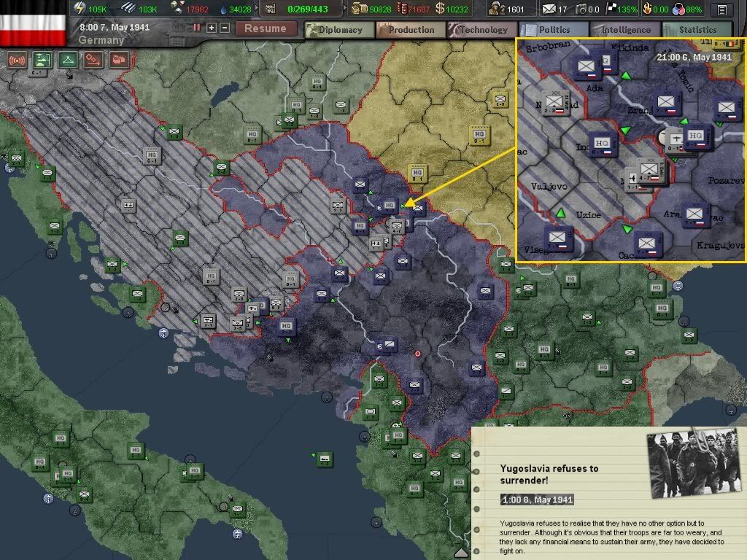Screen dimensions: 747x560
Task: Click the German flag in the corner
Action: tap(33, 29)
